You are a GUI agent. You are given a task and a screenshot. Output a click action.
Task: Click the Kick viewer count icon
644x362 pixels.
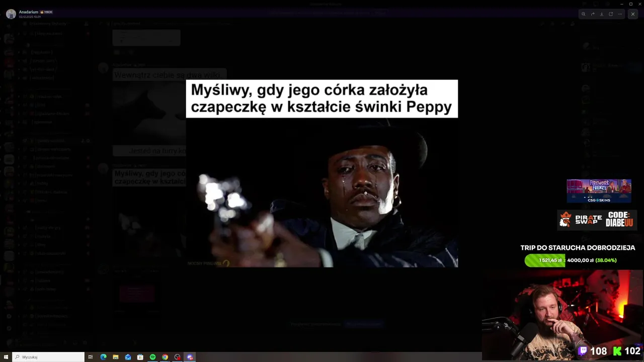617,351
